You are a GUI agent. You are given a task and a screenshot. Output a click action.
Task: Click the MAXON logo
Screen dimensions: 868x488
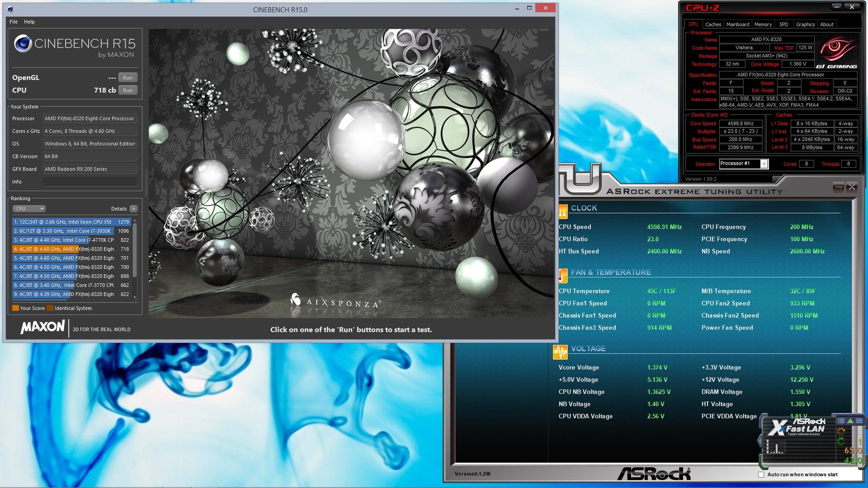(43, 327)
